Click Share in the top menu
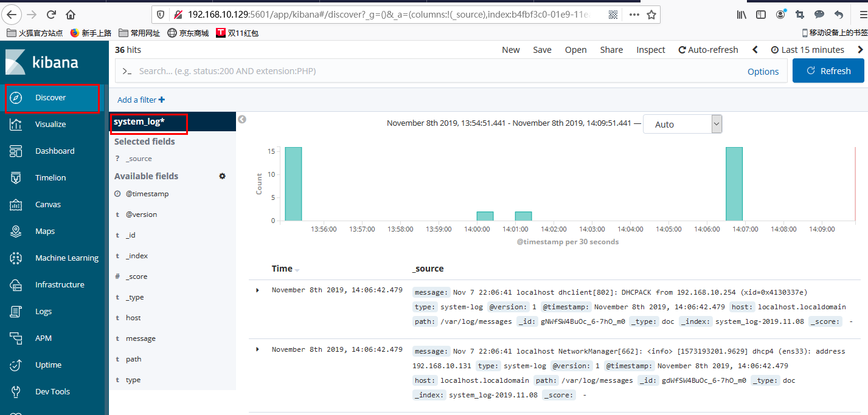This screenshot has width=868, height=415. pos(611,50)
